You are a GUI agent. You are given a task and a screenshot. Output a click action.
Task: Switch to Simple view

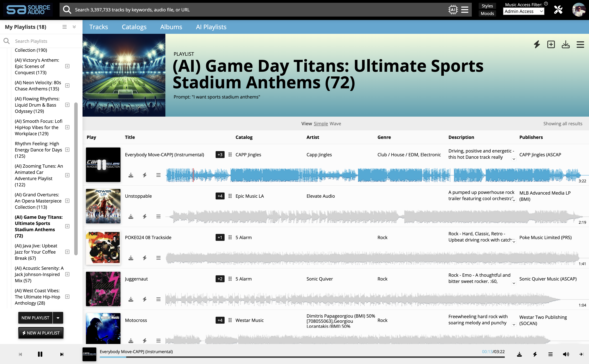click(x=321, y=124)
